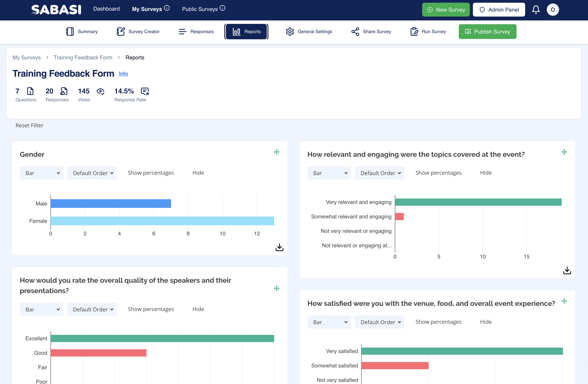The width and height of the screenshot is (588, 384).
Task: Click the red Somewhat satisfied bar
Action: click(x=395, y=366)
